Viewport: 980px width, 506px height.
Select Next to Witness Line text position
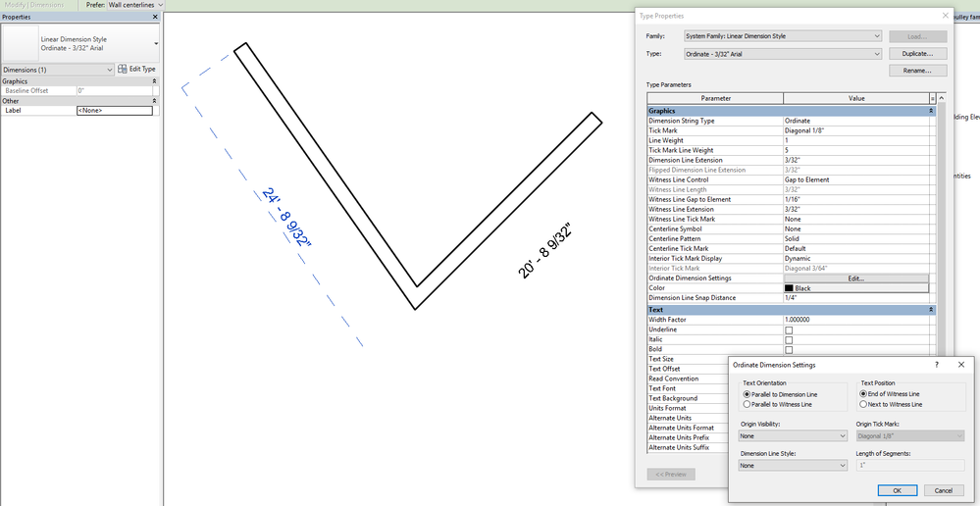[863, 404]
